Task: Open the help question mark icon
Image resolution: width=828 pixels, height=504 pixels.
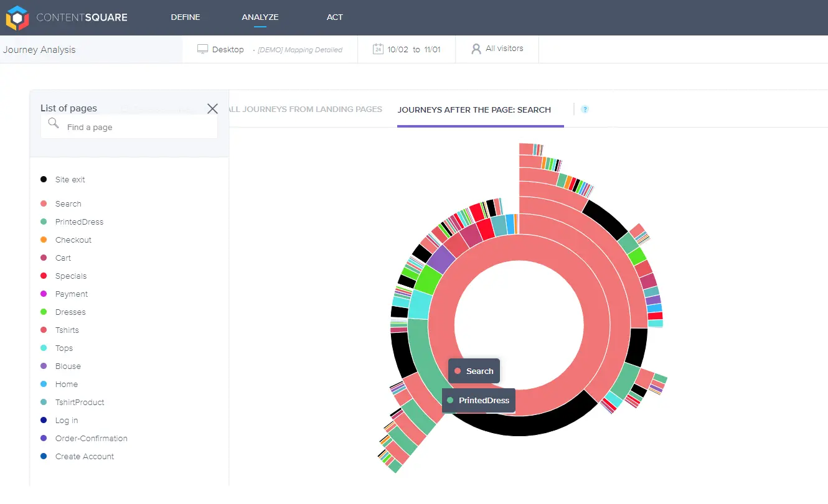Action: coord(584,109)
